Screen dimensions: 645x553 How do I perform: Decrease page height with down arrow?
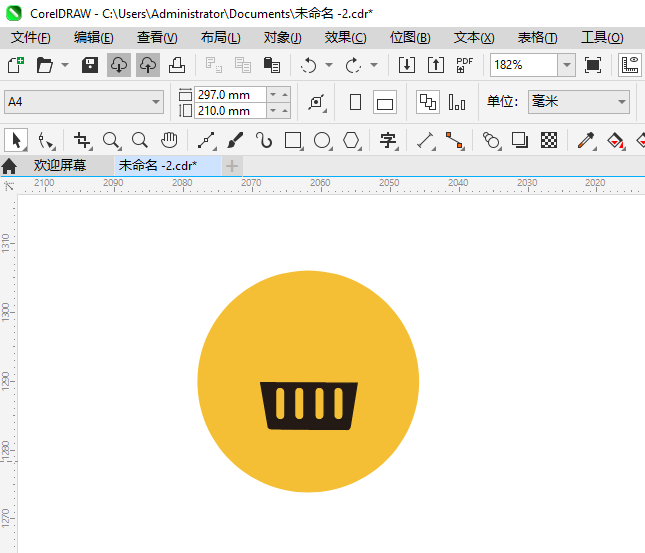pos(273,111)
